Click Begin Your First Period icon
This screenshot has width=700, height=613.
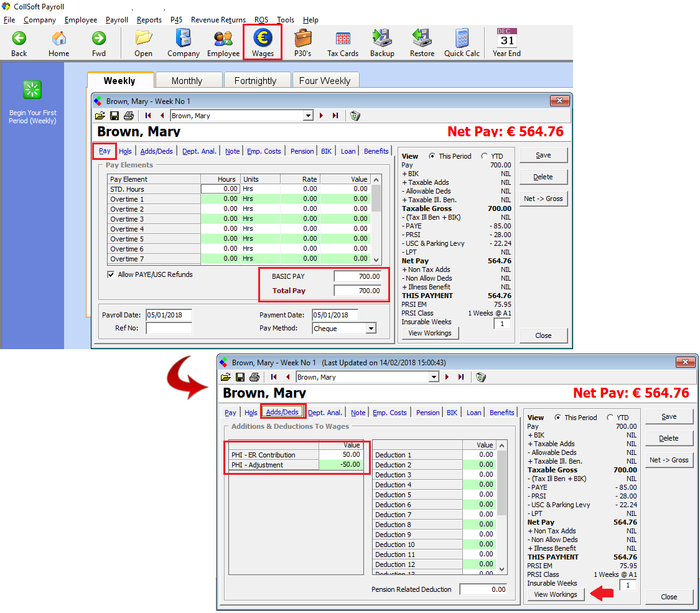32,90
